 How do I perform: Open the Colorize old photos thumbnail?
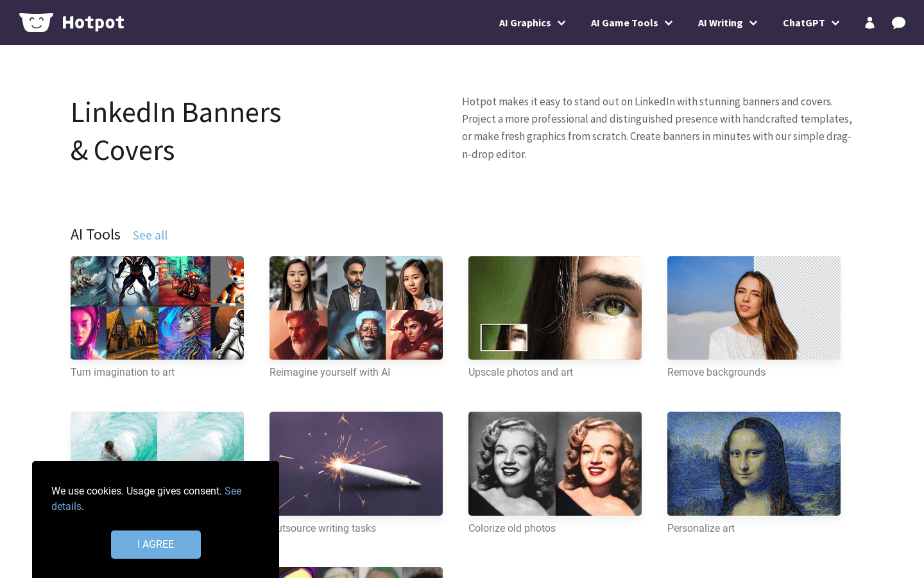tap(555, 464)
